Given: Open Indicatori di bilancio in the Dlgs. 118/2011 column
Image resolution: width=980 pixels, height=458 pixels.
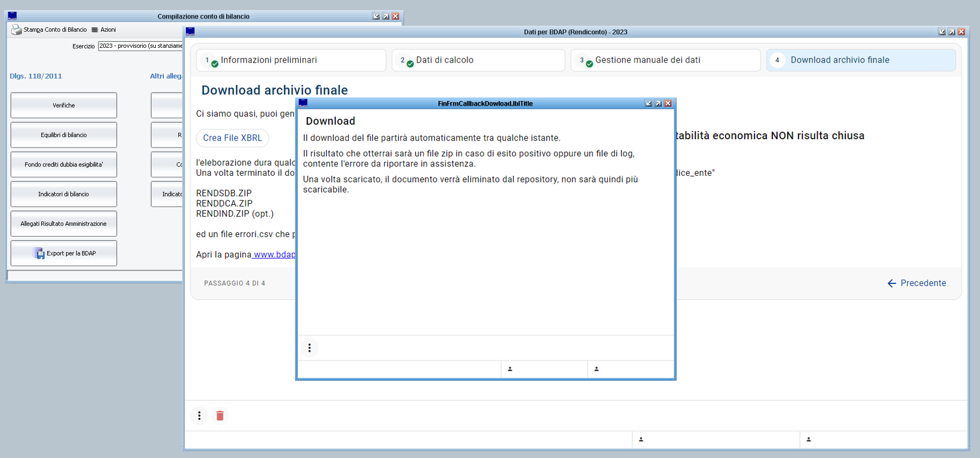Looking at the screenshot, I should tap(64, 194).
